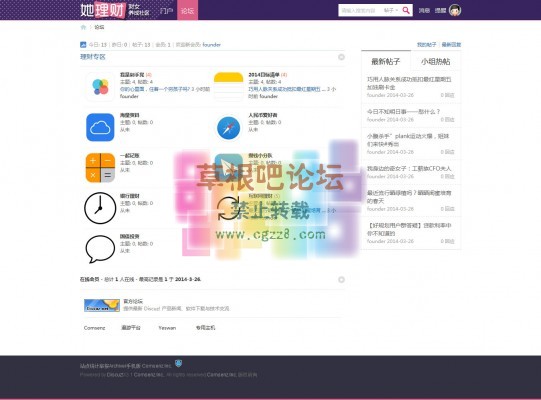This screenshot has width=541, height=400.
Task: Open sidebar post about plank运动
Action: (408, 140)
